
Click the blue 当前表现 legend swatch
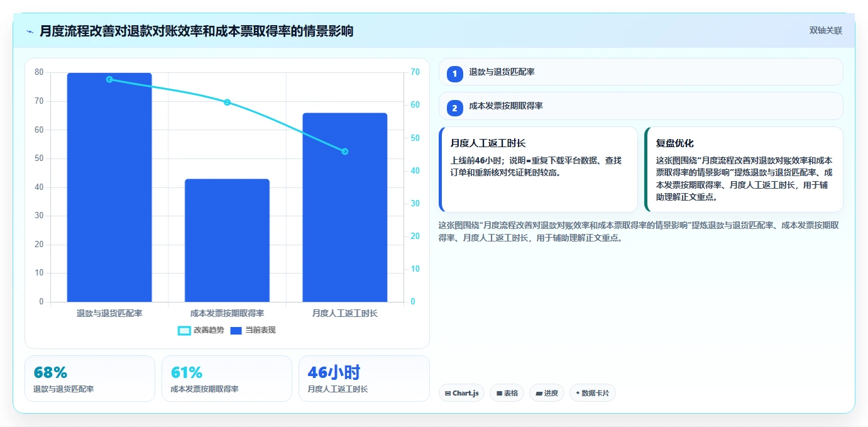(236, 330)
